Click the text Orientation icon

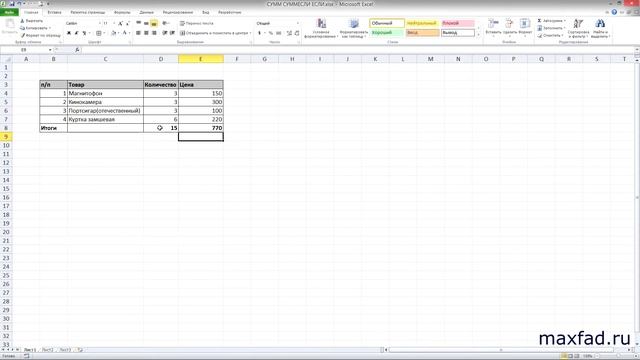(x=165, y=23)
